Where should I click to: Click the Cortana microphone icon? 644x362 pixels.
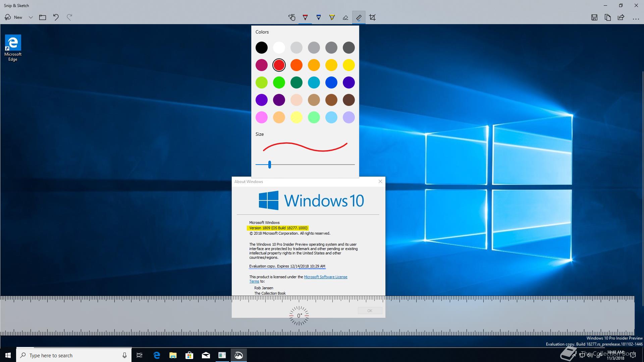124,355
